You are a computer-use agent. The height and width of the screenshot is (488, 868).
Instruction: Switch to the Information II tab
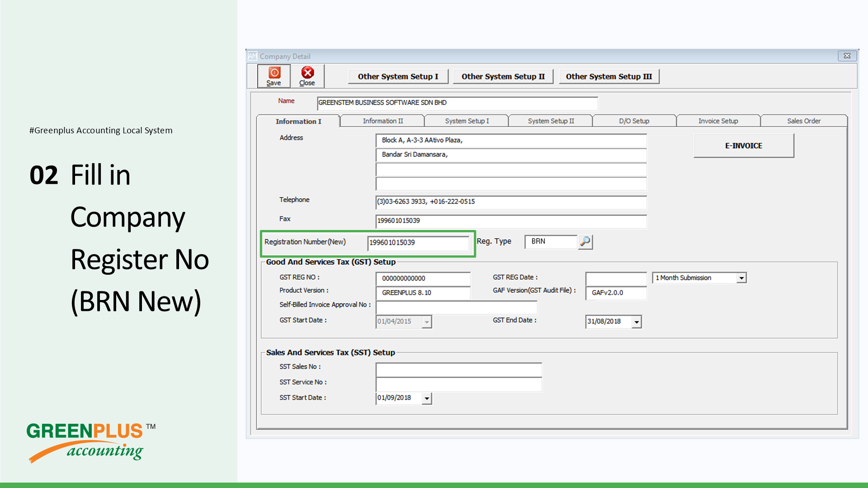(x=382, y=121)
